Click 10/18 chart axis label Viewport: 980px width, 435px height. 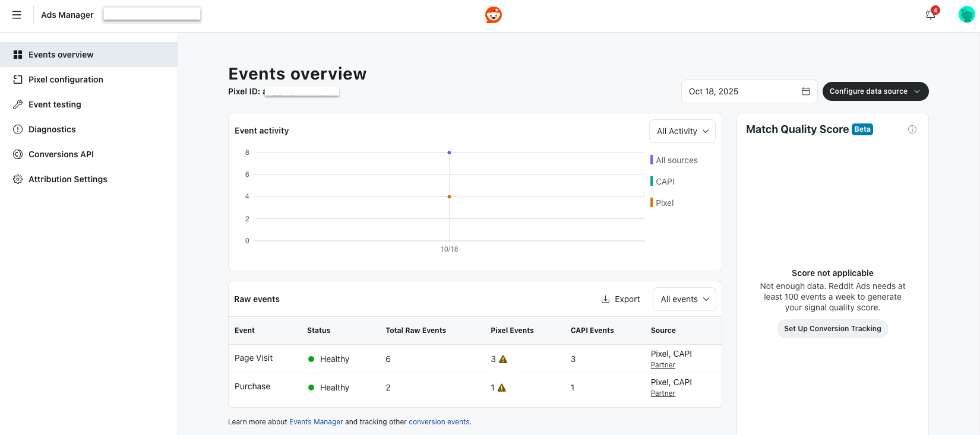[449, 249]
